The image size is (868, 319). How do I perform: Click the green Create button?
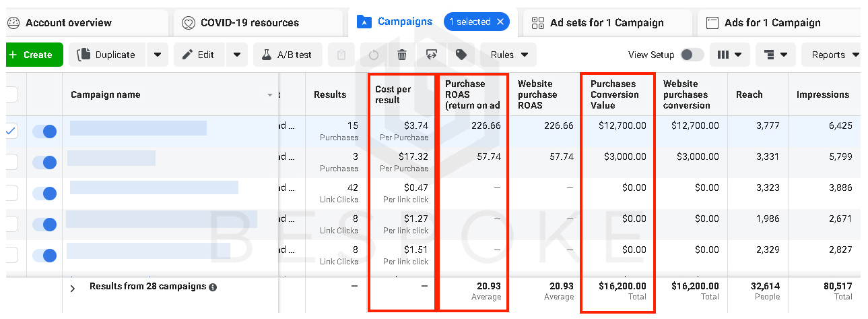click(x=34, y=55)
